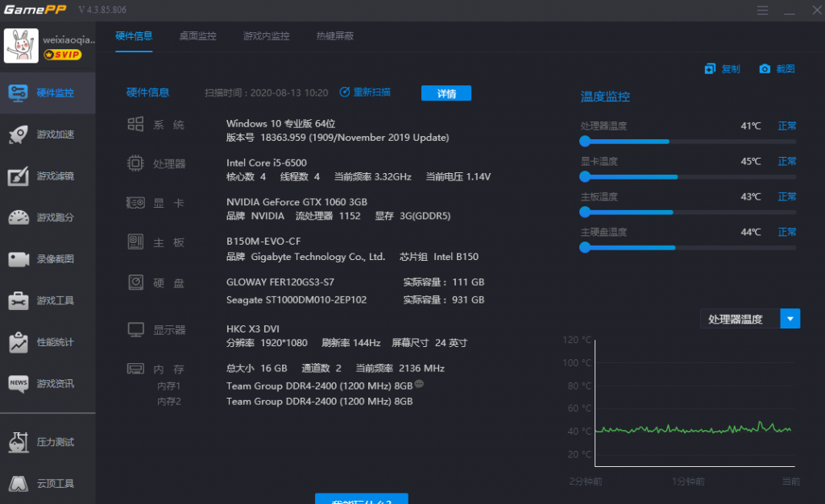Click the 重新扫描 rescan icon
Image resolution: width=825 pixels, height=504 pixels.
345,92
